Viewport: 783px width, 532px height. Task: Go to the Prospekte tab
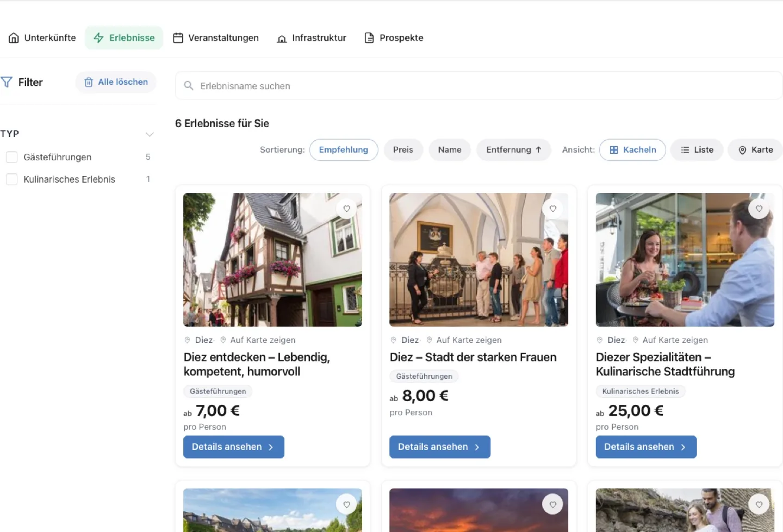click(x=394, y=38)
